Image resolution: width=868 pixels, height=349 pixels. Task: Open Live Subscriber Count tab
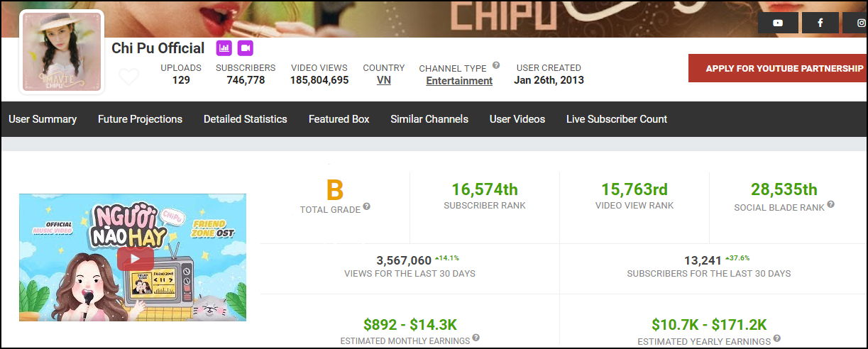[x=616, y=119]
